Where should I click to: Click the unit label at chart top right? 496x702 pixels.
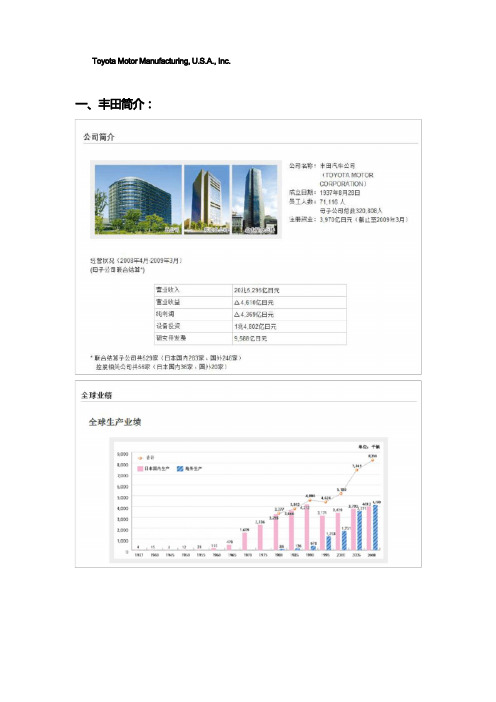(x=368, y=447)
